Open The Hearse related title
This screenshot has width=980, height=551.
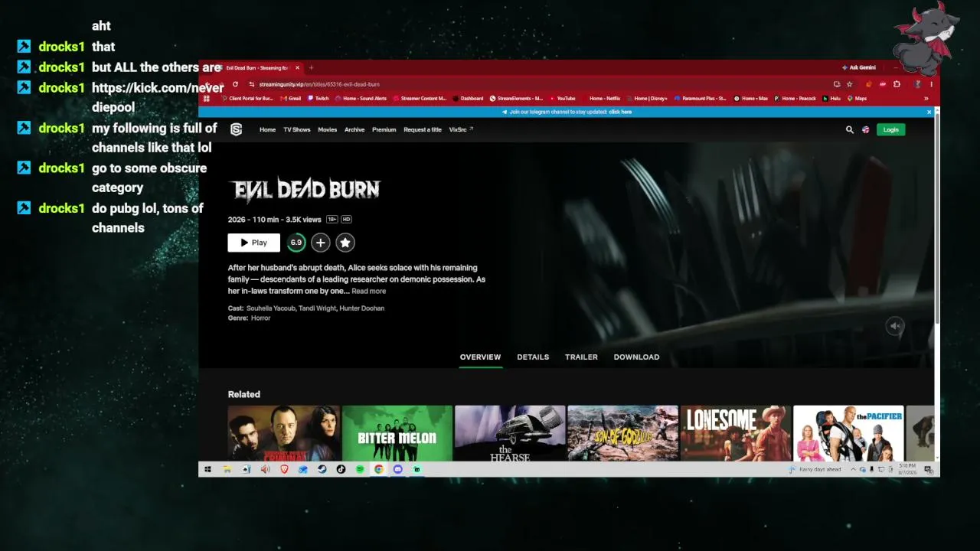[x=510, y=433]
